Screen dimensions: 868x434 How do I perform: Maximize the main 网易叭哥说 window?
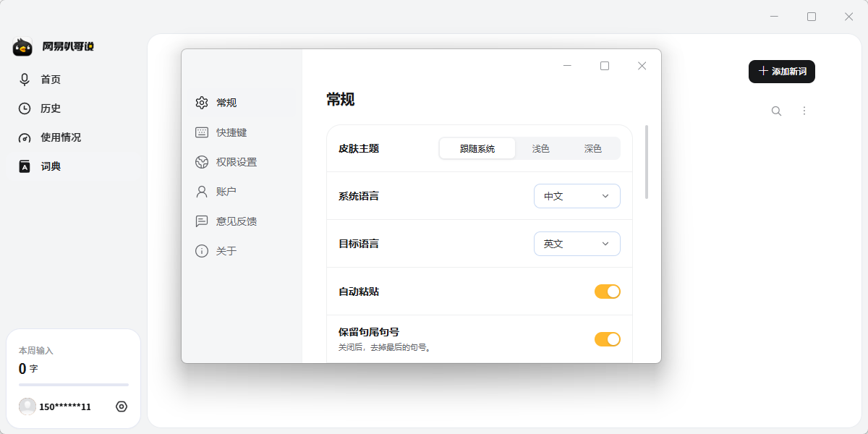812,17
